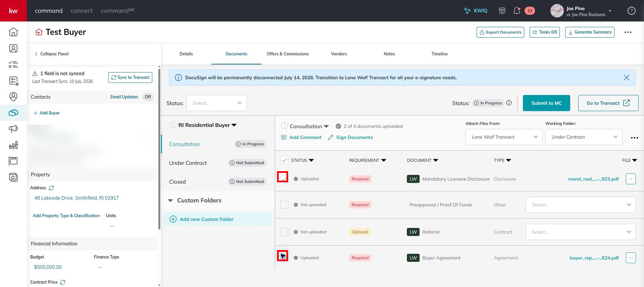Expand the Consultation heading dropdown

click(326, 127)
